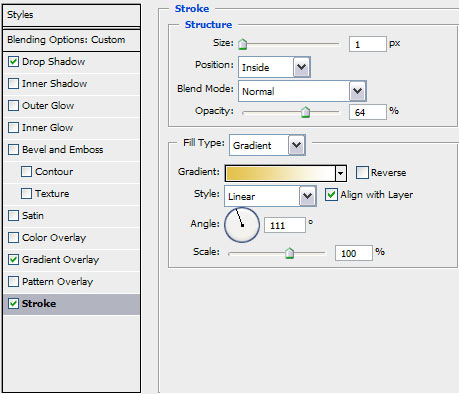
Task: Open the gradient picker arrow
Action: (340, 173)
